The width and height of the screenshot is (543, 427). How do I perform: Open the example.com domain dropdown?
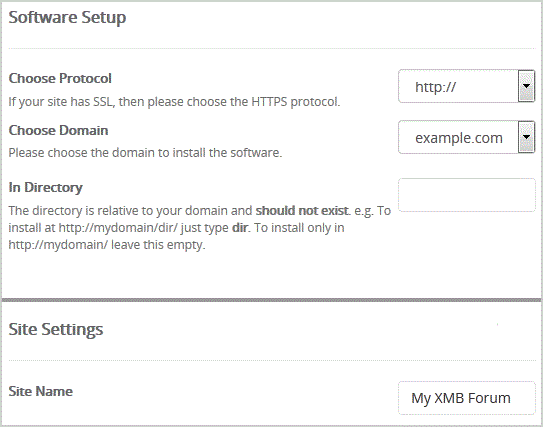tap(466, 137)
